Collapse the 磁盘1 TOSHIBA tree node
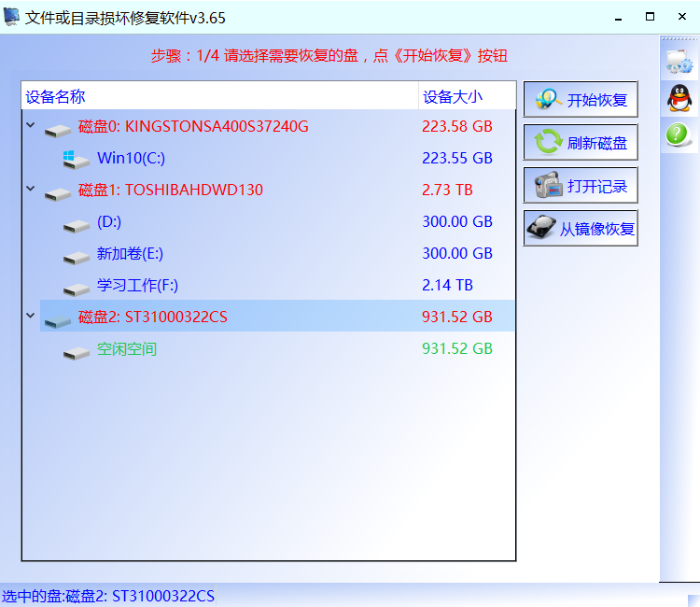The width and height of the screenshot is (700, 607). point(31,189)
